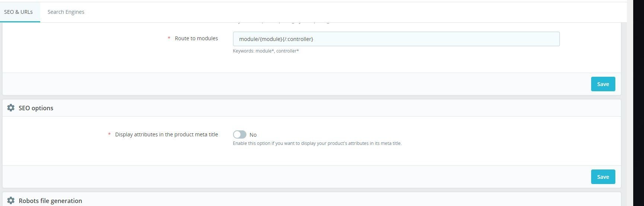The height and width of the screenshot is (206, 644).
Task: Switch to the Search Engines tab
Action: tap(66, 12)
